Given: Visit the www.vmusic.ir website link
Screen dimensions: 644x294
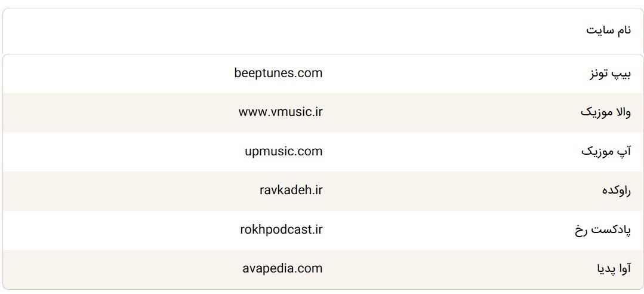Looking at the screenshot, I should point(280,112).
